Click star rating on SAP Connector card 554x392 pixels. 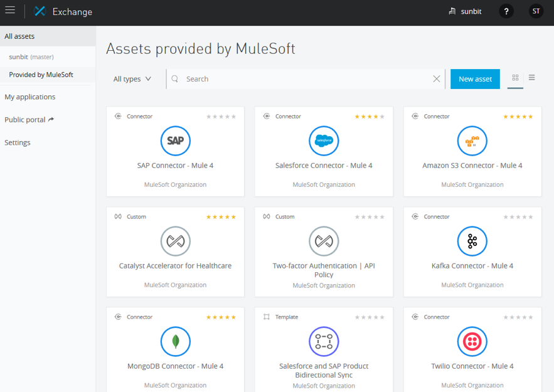[221, 117]
